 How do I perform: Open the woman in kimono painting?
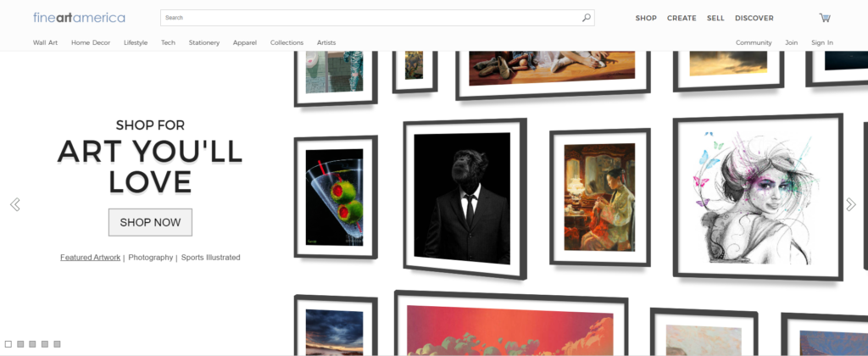[x=599, y=197]
